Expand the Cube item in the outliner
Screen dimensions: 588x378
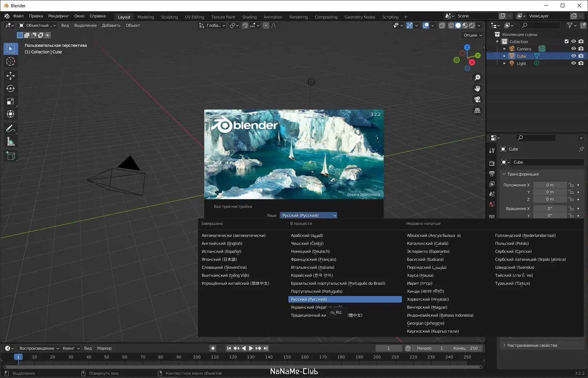coord(504,56)
